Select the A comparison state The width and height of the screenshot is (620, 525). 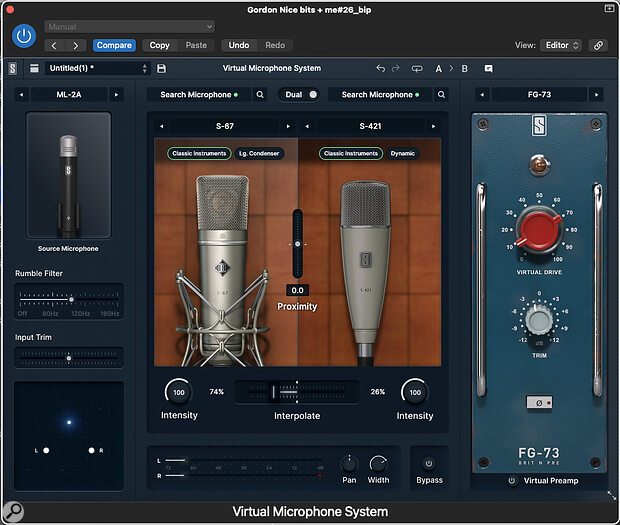(439, 69)
